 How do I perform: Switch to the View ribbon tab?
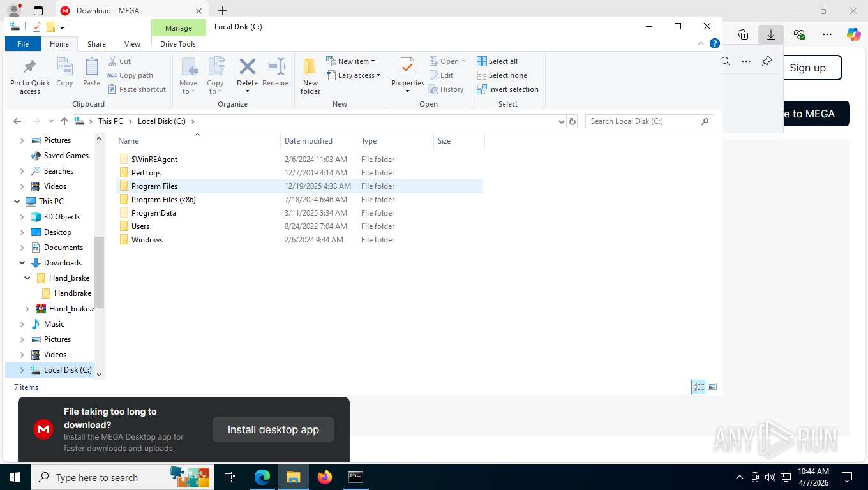tap(132, 44)
